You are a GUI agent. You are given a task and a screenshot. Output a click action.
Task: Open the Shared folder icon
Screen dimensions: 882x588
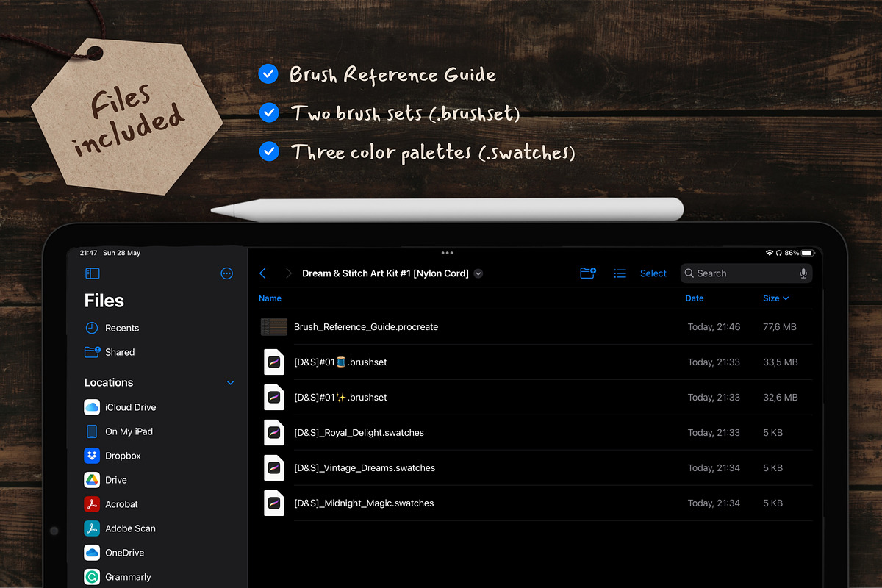pos(92,352)
